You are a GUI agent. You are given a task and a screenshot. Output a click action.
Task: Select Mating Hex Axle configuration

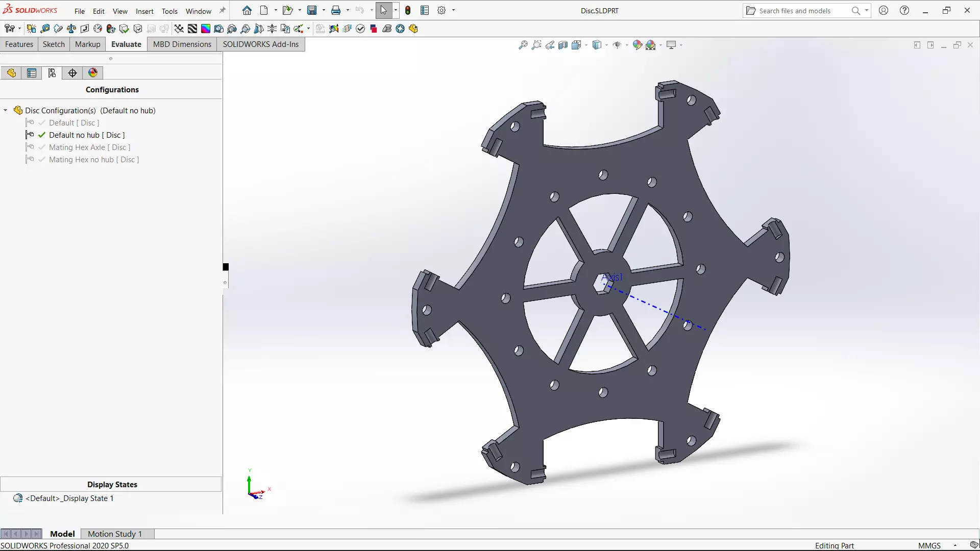click(90, 147)
